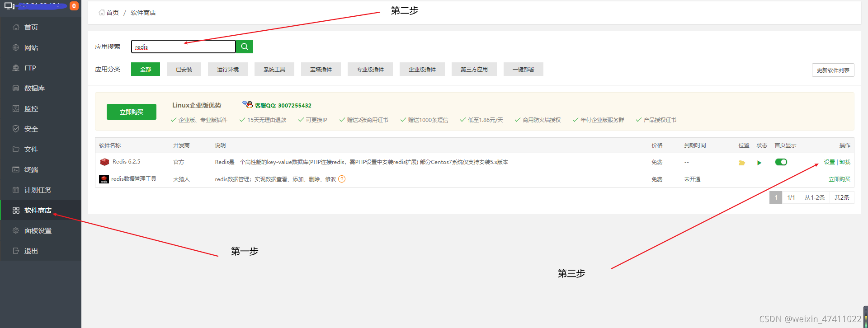Click the FTP icon in sidebar

(16, 68)
